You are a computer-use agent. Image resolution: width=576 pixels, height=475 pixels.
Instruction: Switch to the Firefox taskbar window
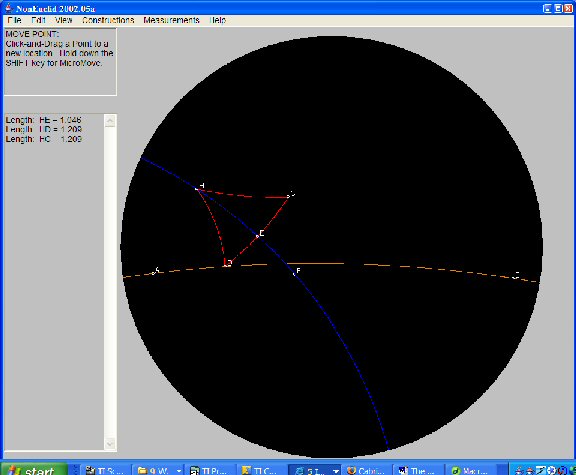pos(366,471)
